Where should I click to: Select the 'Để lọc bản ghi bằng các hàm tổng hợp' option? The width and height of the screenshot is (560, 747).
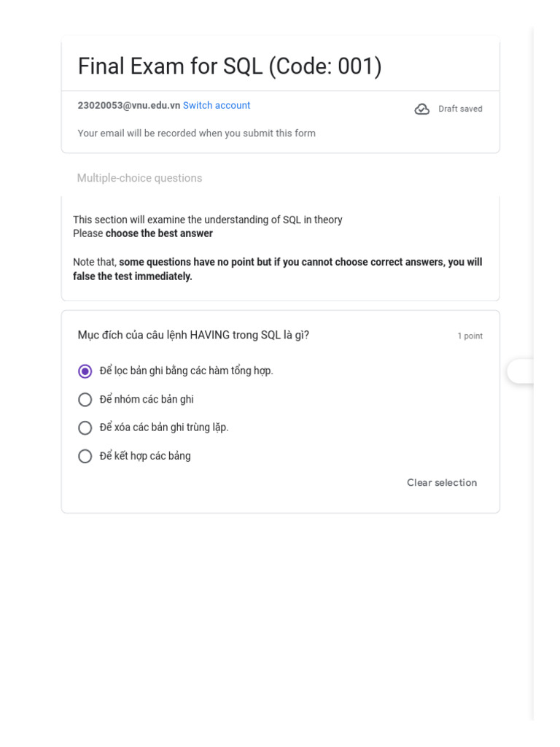click(x=85, y=371)
